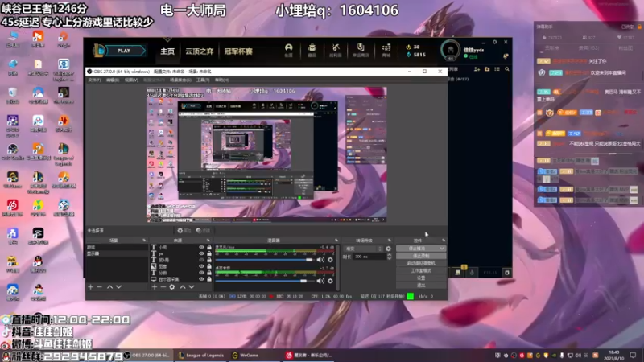
Task: Click the 启动虚拟摄像机 button
Action: click(x=421, y=263)
